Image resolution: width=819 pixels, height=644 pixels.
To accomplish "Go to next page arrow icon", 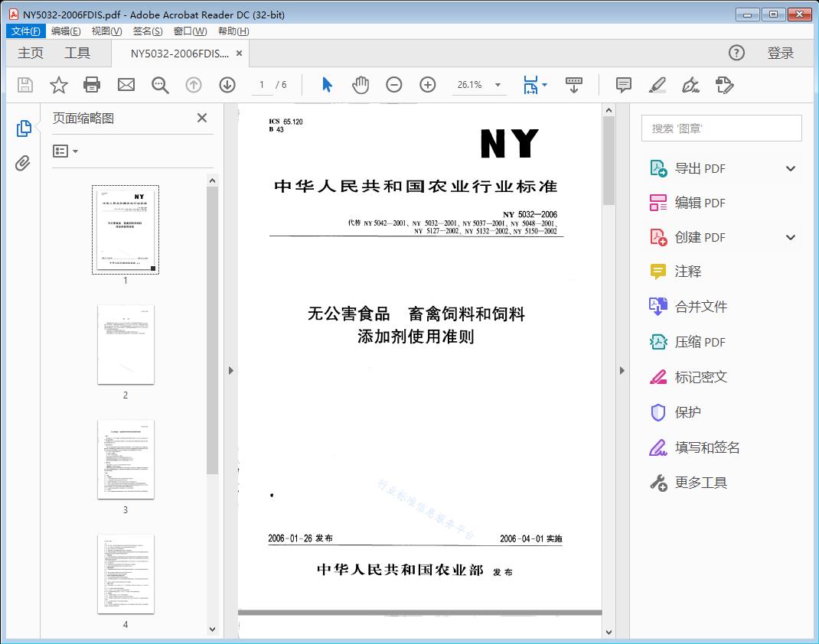I will pos(227,85).
